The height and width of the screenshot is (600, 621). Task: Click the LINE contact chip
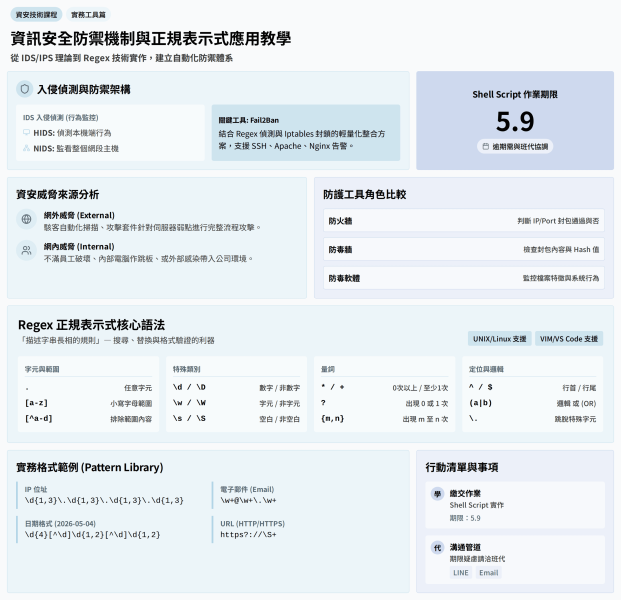461,573
